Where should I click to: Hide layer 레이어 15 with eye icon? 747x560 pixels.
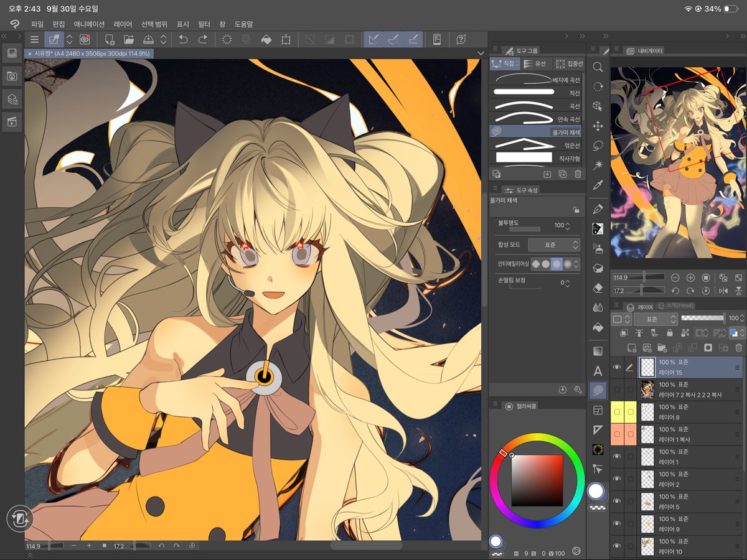617,368
